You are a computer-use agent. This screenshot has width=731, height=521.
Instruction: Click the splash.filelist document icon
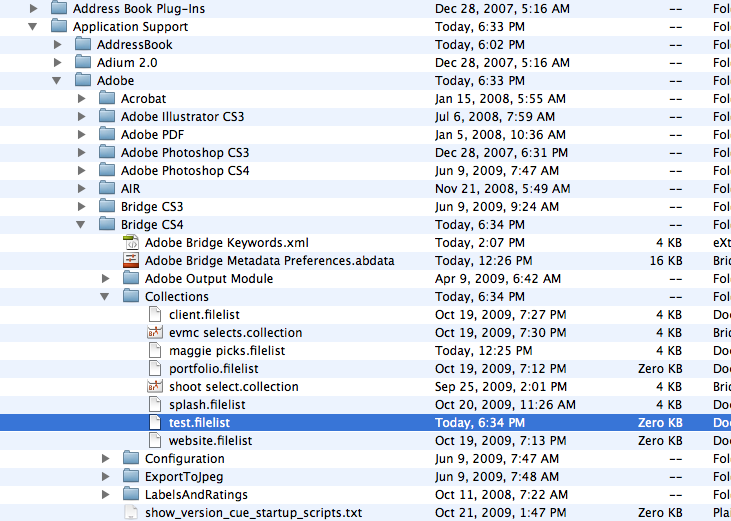coord(155,404)
